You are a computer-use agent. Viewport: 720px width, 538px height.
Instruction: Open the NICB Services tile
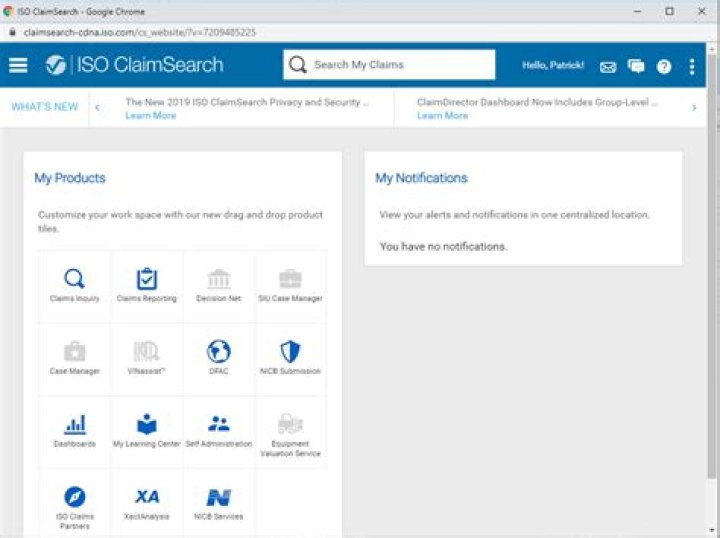tap(219, 504)
